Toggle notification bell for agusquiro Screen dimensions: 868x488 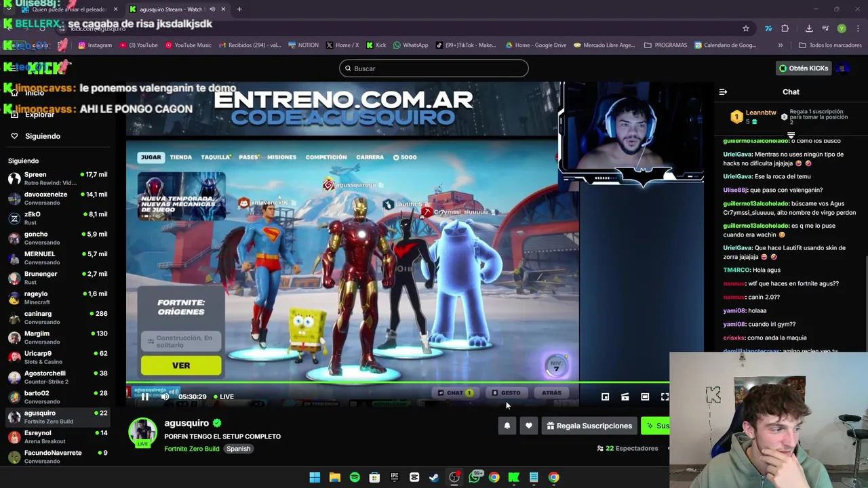click(x=507, y=426)
